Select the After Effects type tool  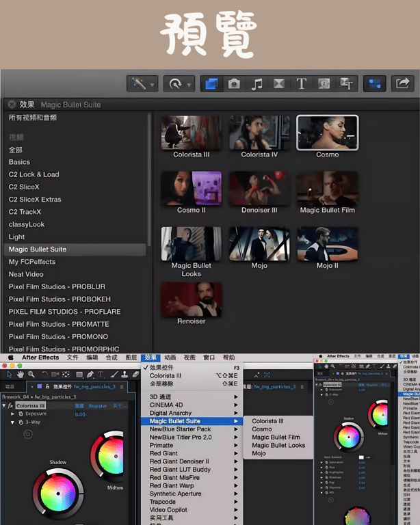tap(101, 375)
